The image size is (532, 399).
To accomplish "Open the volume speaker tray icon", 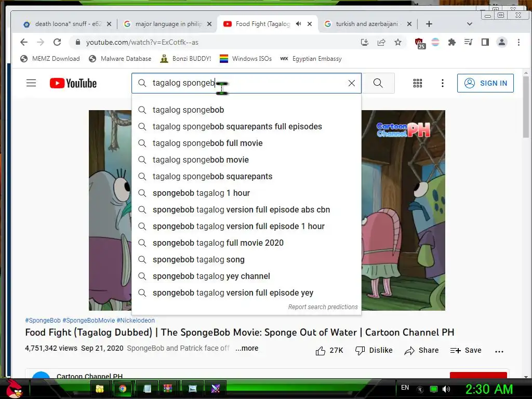I will (446, 389).
